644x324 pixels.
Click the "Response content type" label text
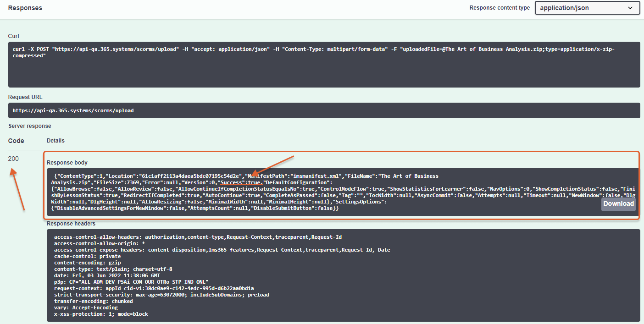click(500, 8)
